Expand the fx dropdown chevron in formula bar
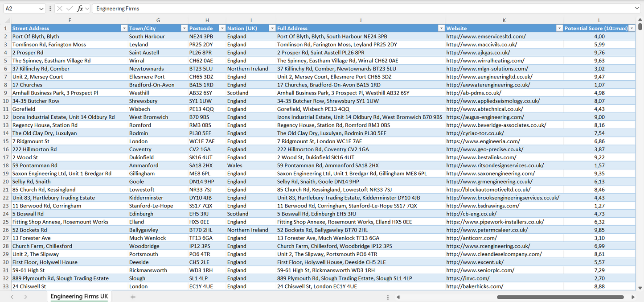This screenshot has height=302, width=644. [x=87, y=8]
